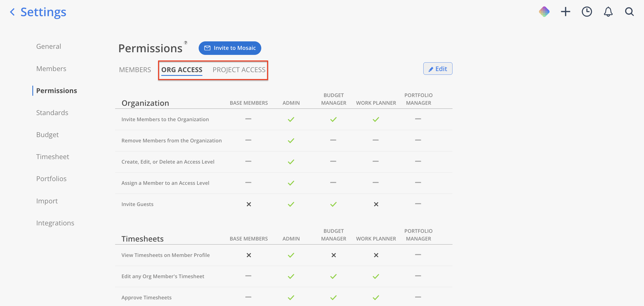Click 'View Timesheets on Member Profile' label
The image size is (644, 306).
pos(166,255)
